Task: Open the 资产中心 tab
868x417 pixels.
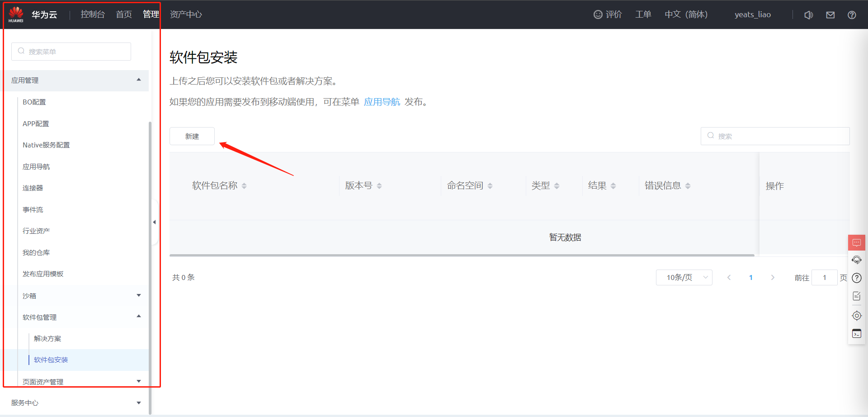Action: click(186, 14)
